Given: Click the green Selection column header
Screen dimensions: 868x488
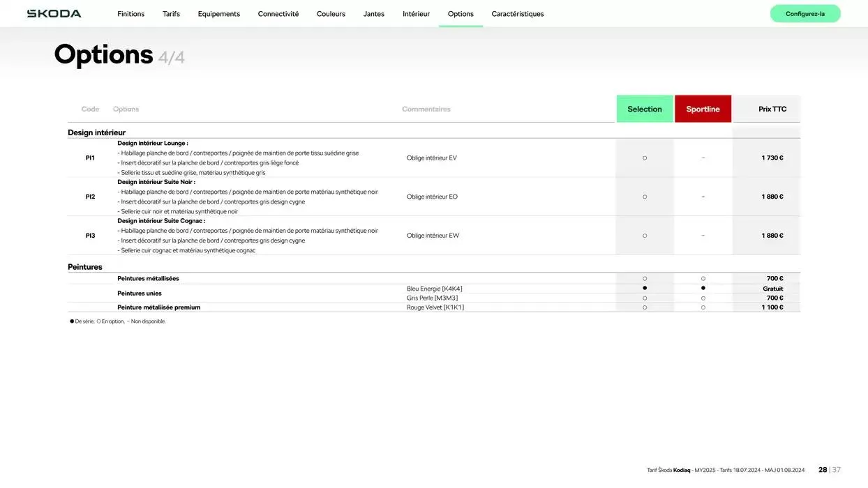Looking at the screenshot, I should [644, 109].
